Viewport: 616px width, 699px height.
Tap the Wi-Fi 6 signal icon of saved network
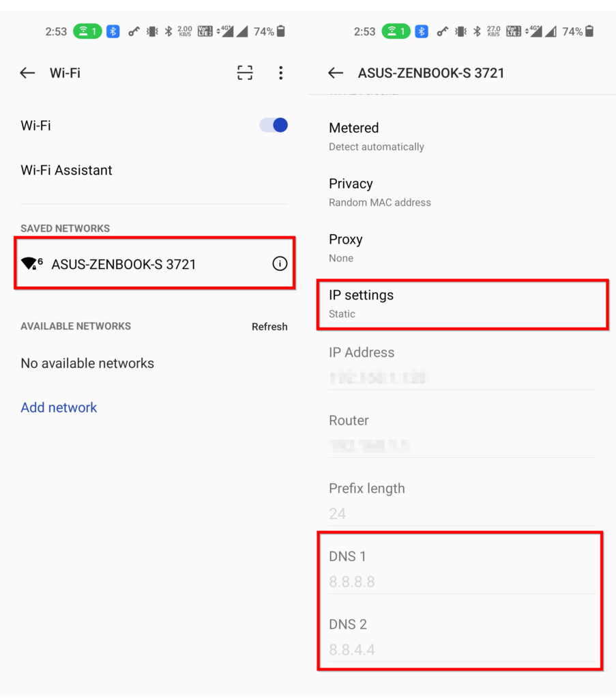31,263
